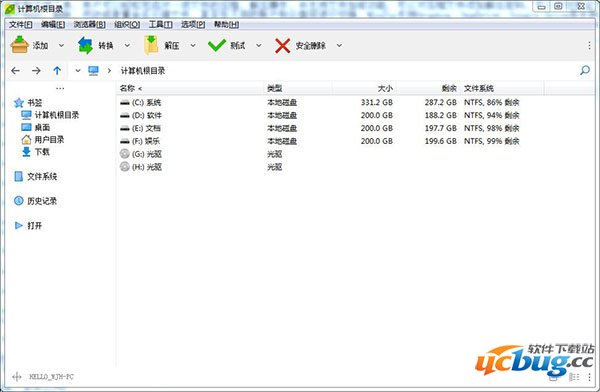Expand the Secure Delete (安全删除) dropdown arrow
This screenshot has width=600, height=392.
[339, 46]
